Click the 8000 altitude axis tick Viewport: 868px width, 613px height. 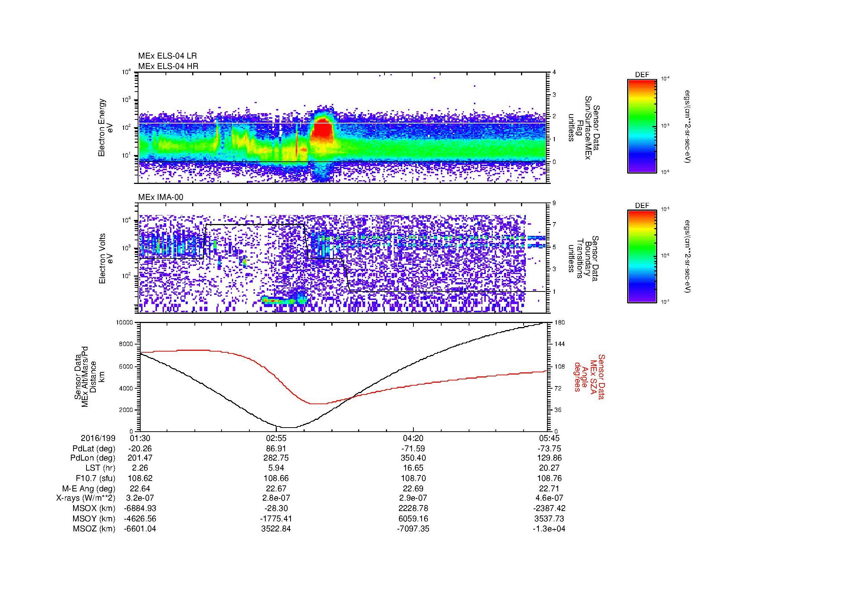coord(126,344)
